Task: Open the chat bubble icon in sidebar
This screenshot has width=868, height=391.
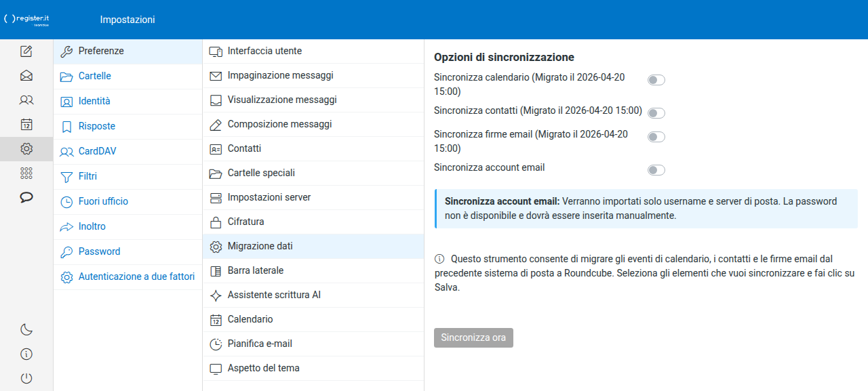Action: [x=26, y=197]
